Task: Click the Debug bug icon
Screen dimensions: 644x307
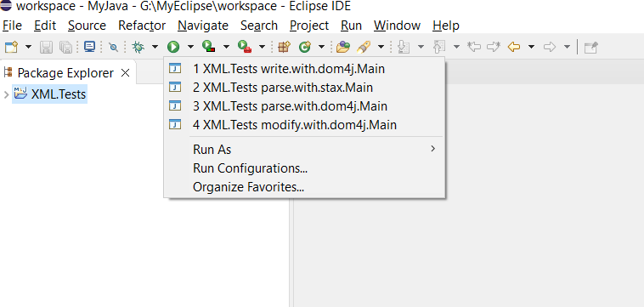Action: tap(138, 48)
